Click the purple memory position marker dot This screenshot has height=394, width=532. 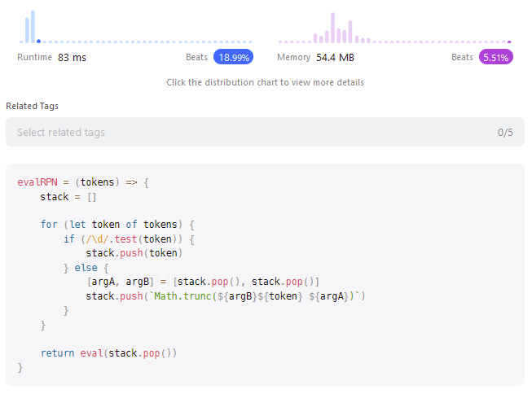click(x=509, y=42)
